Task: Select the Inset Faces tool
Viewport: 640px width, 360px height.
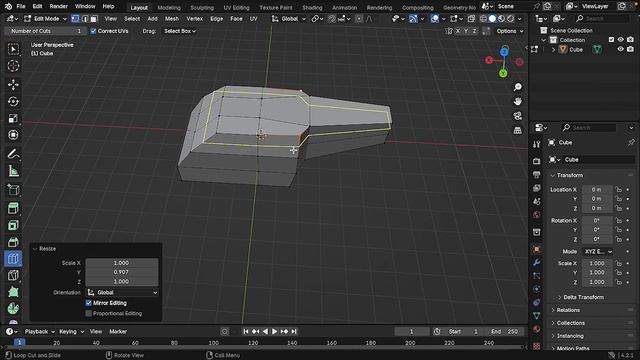Action: pos(13,225)
